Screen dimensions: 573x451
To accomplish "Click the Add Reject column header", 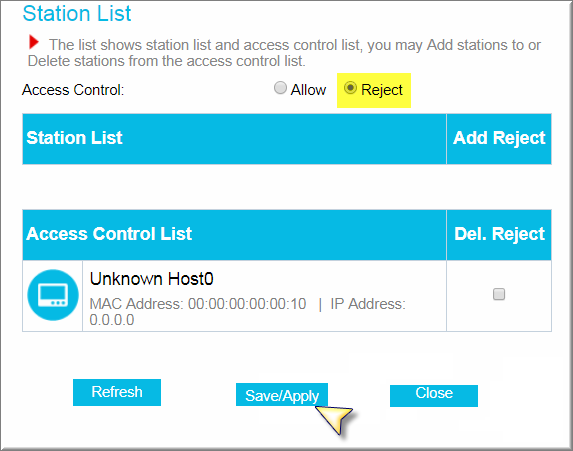I will [x=499, y=139].
